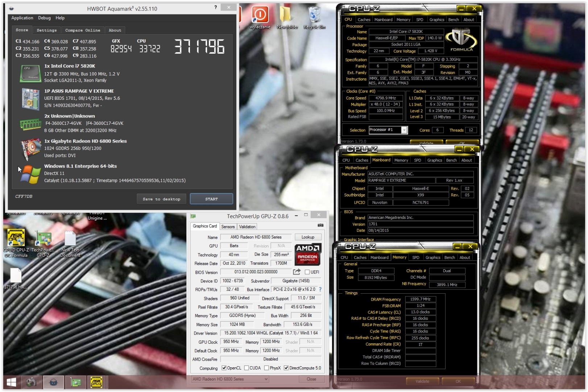The image size is (588, 392).
Task: Click the OC Formula logo in CPU-Z
Action: coord(461,40)
